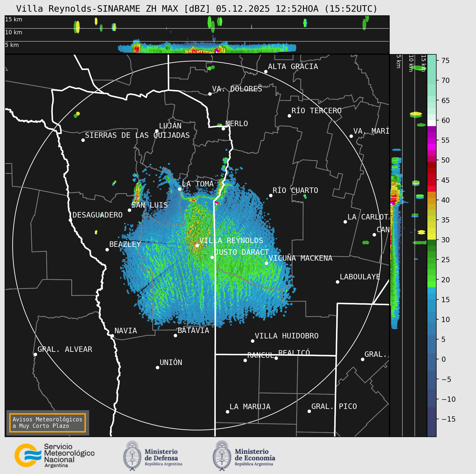The width and height of the screenshot is (476, 474).
Task: Select the JUSTO DARACT label
Action: (x=242, y=252)
